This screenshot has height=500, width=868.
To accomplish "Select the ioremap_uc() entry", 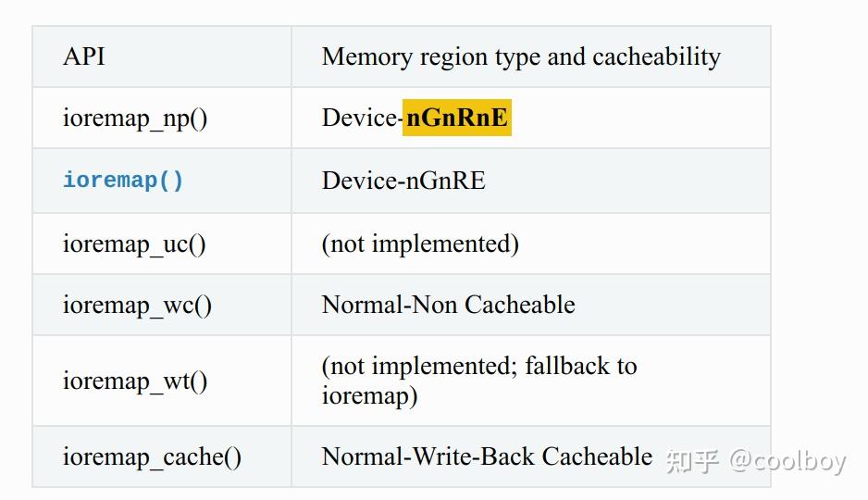I will 134,244.
